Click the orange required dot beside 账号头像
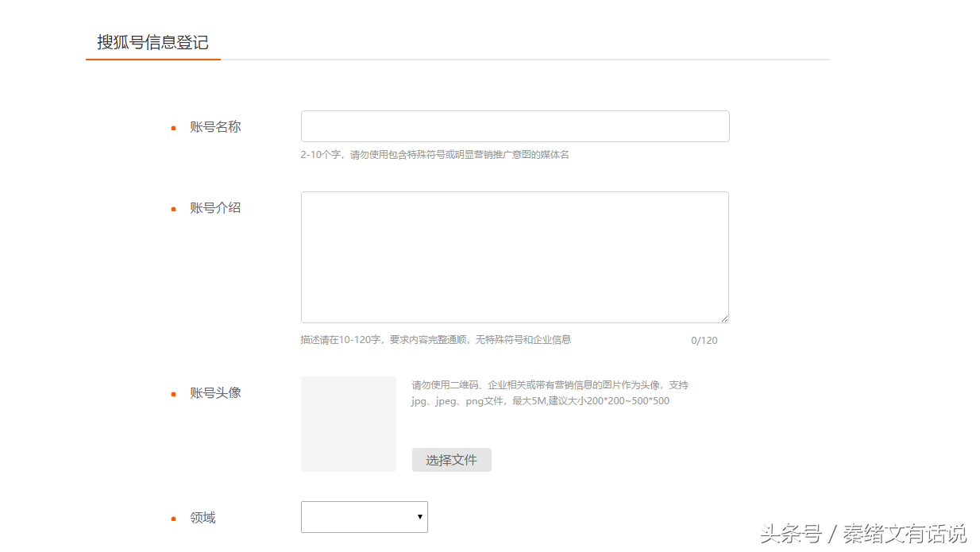980x552 pixels. 173,394
